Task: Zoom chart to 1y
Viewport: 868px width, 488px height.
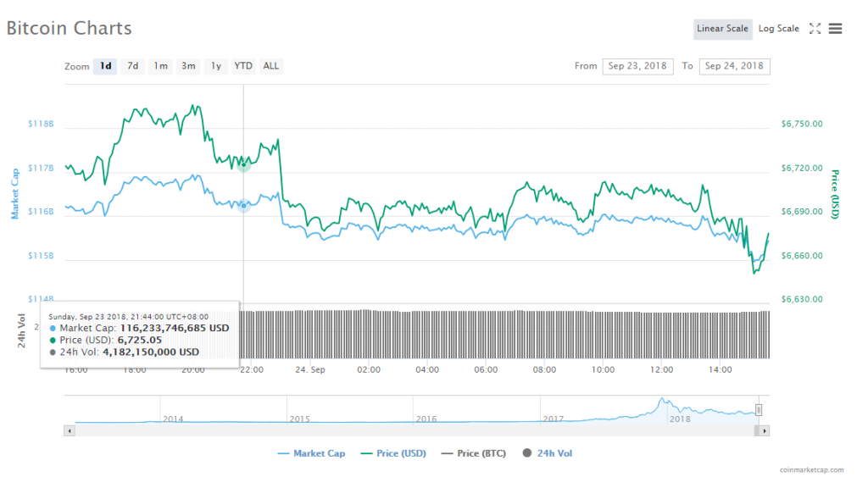Action: tap(215, 66)
